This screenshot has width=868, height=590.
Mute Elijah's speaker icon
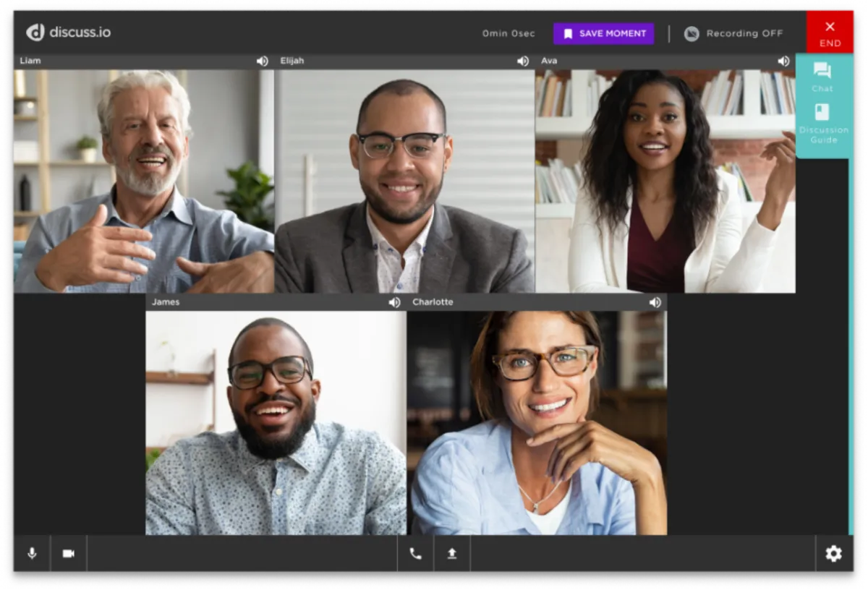pyautogui.click(x=522, y=61)
